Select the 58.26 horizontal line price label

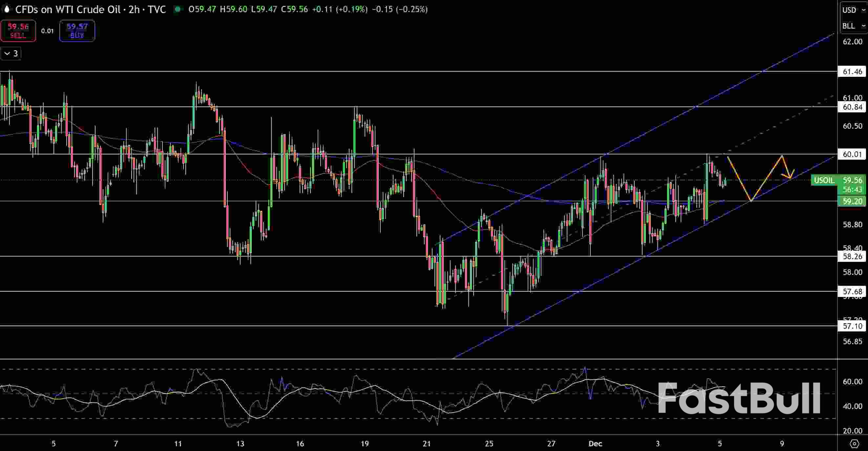click(852, 256)
